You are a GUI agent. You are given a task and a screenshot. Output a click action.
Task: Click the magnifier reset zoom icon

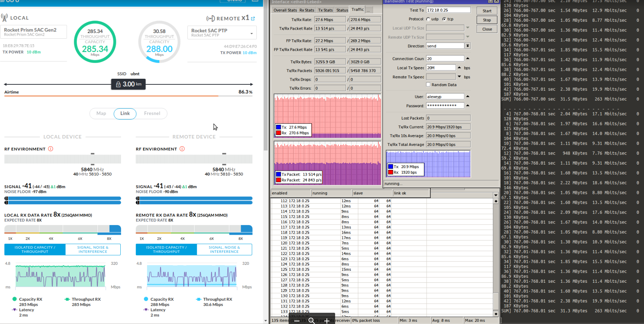[312, 321]
